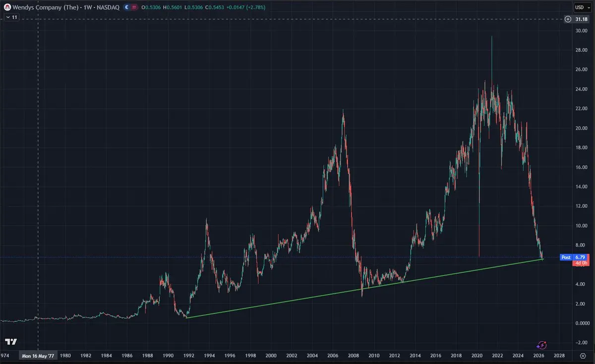The height and width of the screenshot is (364, 595).
Task: Click the TradingView logo in the chart corner
Action: (x=11, y=342)
